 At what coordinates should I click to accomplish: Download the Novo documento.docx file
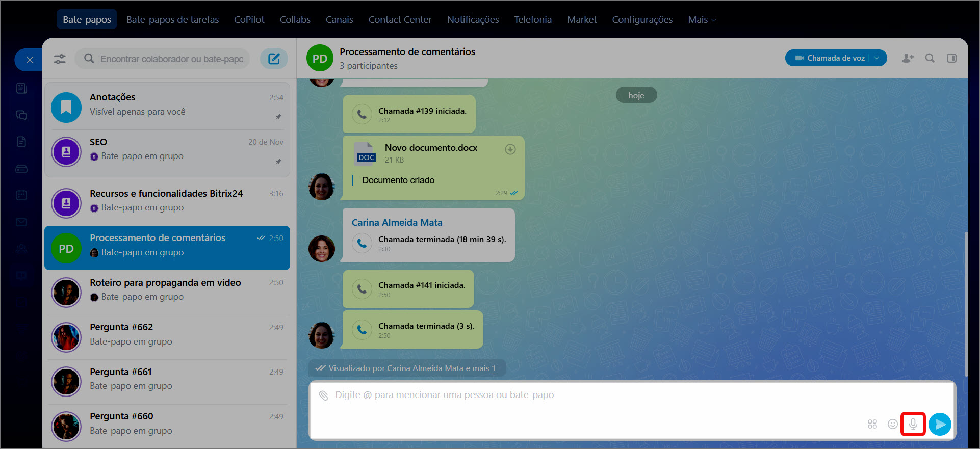[x=510, y=149]
